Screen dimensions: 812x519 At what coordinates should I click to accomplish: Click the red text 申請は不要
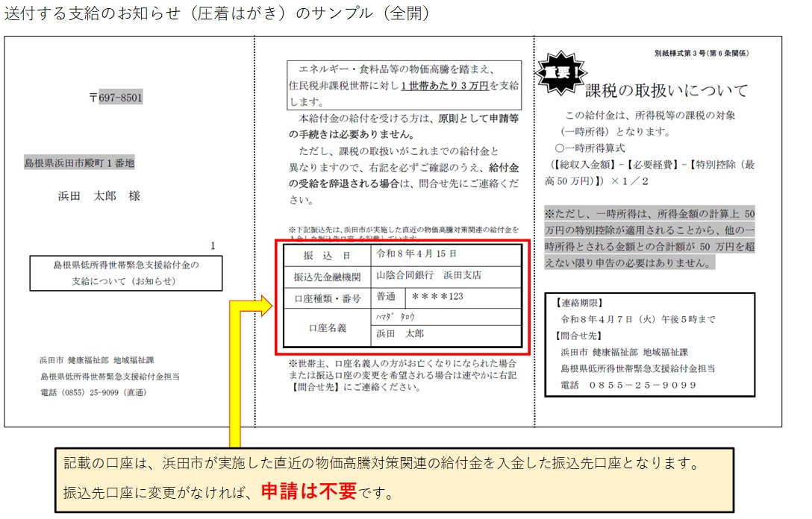click(x=308, y=492)
